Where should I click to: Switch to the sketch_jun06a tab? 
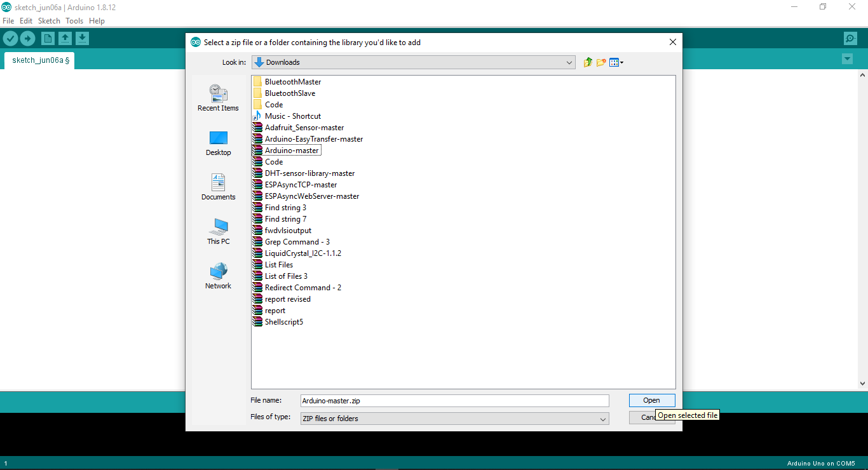click(39, 60)
